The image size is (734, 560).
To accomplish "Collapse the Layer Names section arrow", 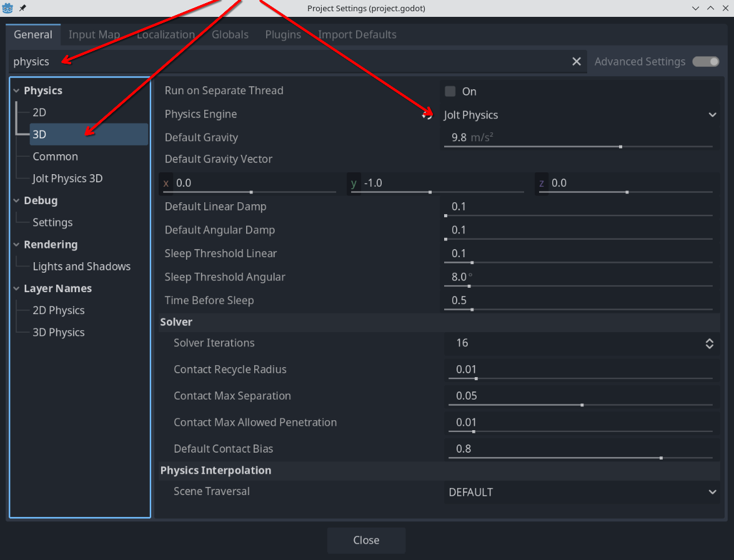I will (x=16, y=289).
